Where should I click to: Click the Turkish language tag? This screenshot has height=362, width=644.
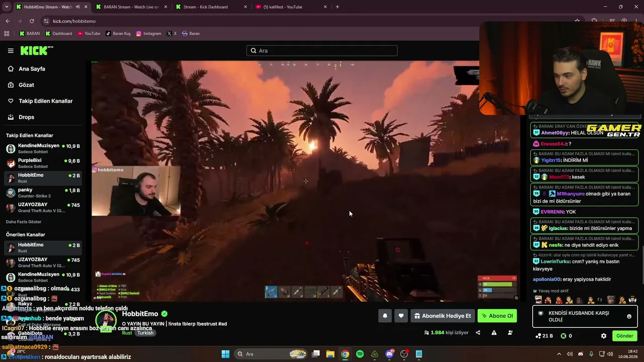[x=145, y=333]
